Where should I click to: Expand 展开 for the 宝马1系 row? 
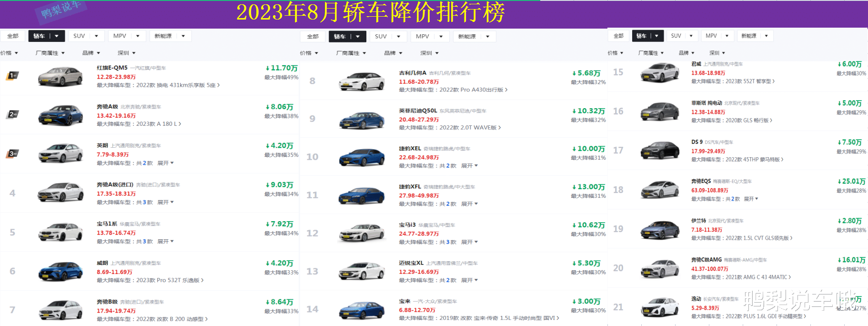(x=165, y=241)
